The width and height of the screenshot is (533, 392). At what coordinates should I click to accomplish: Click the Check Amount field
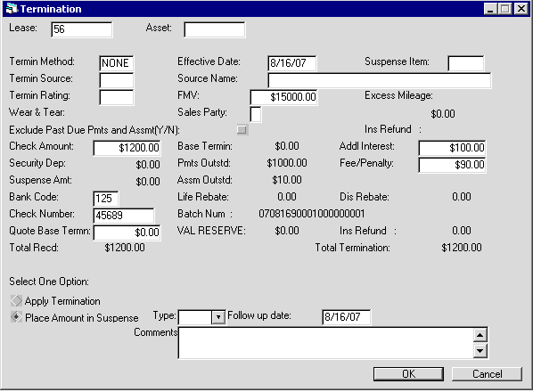click(x=127, y=148)
